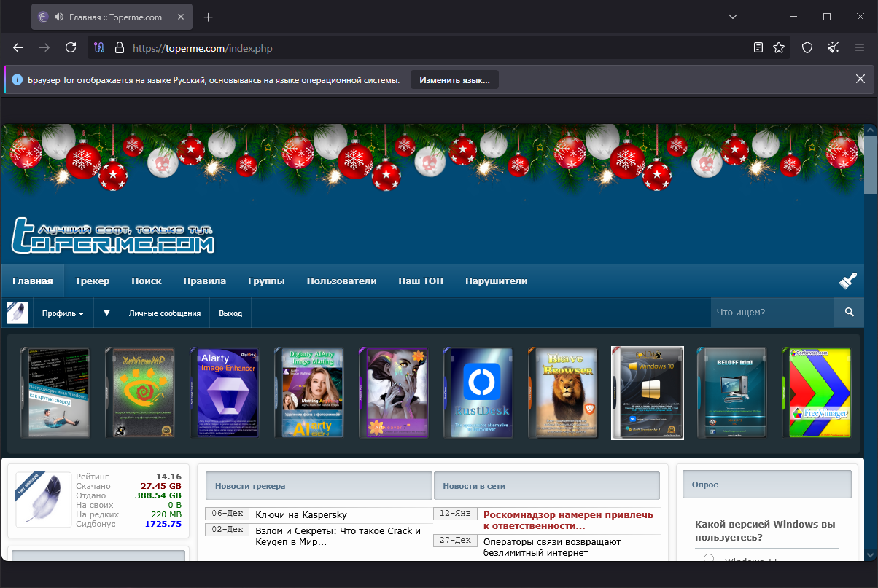Dismiss the language notification bar

860,79
